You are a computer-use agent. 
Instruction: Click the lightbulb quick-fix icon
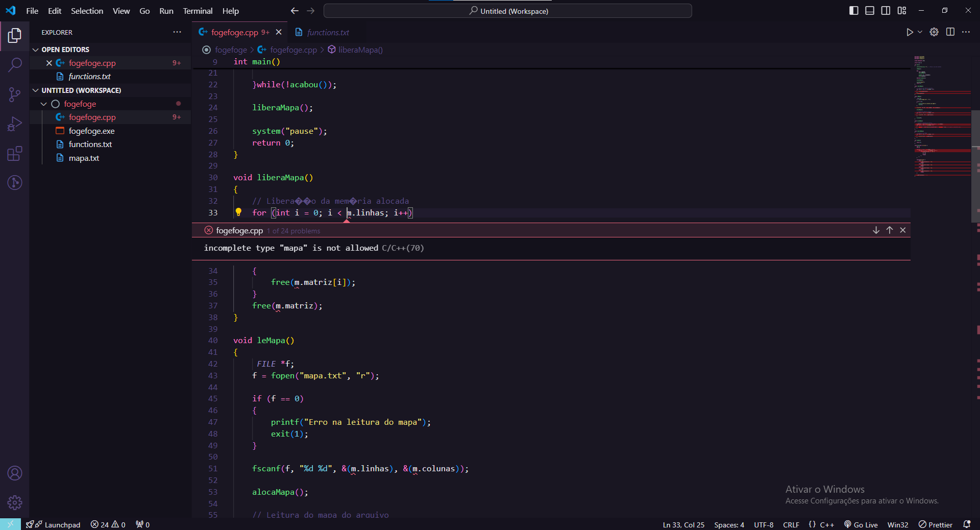pyautogui.click(x=238, y=212)
